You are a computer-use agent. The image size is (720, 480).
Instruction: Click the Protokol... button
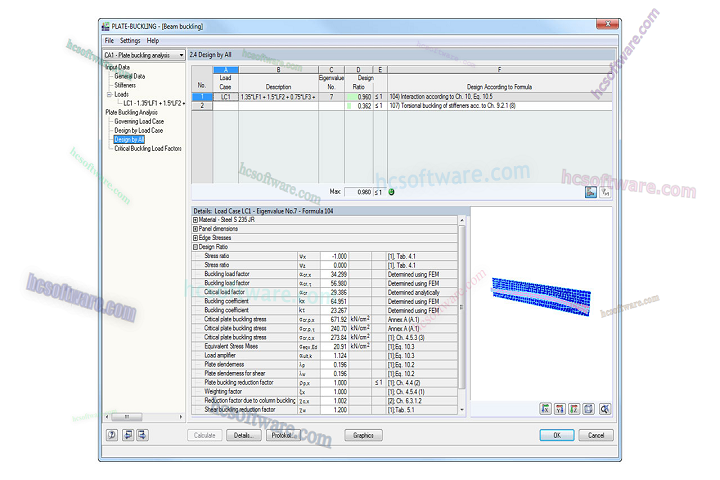283,435
